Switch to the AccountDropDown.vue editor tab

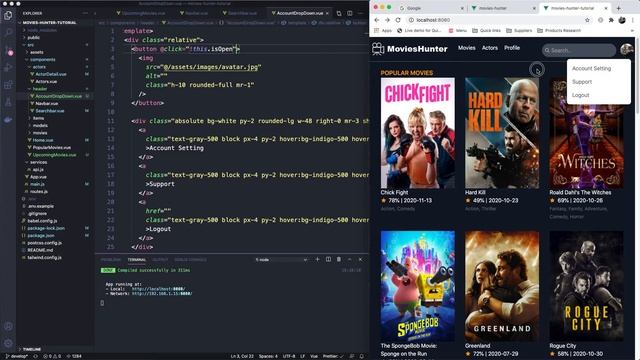coord(300,13)
